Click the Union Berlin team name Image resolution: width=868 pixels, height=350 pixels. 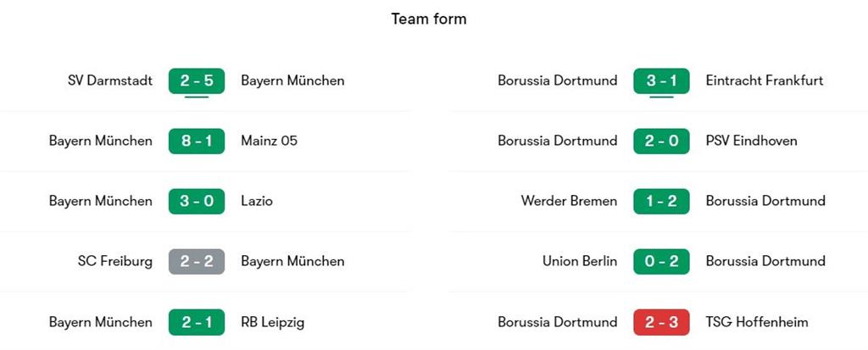[x=580, y=261]
